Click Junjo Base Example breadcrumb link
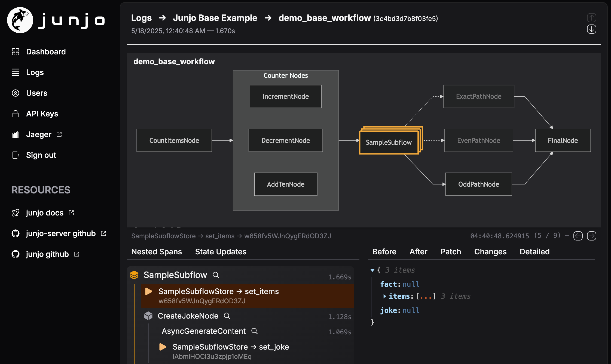611x364 pixels. 215,18
